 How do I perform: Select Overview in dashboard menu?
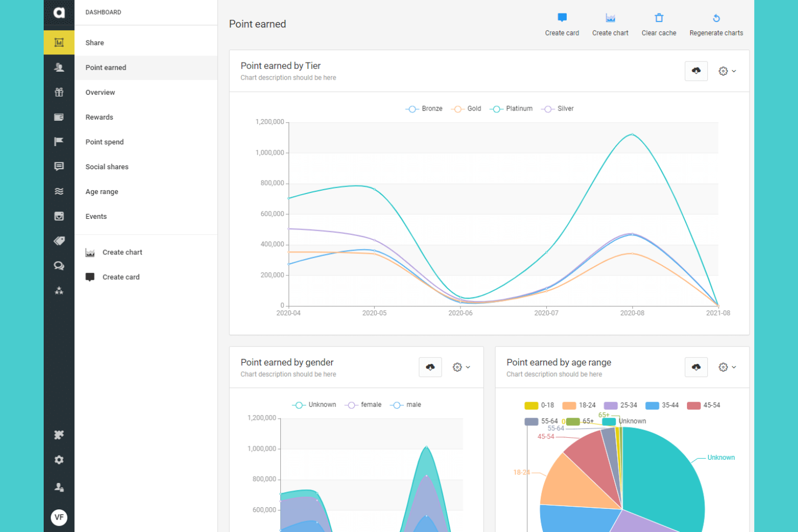pos(146,92)
